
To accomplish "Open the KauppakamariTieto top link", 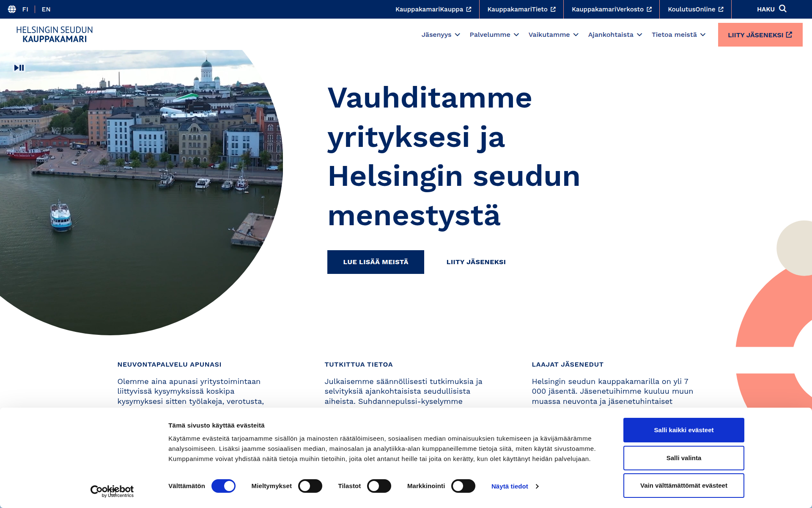I will point(521,9).
